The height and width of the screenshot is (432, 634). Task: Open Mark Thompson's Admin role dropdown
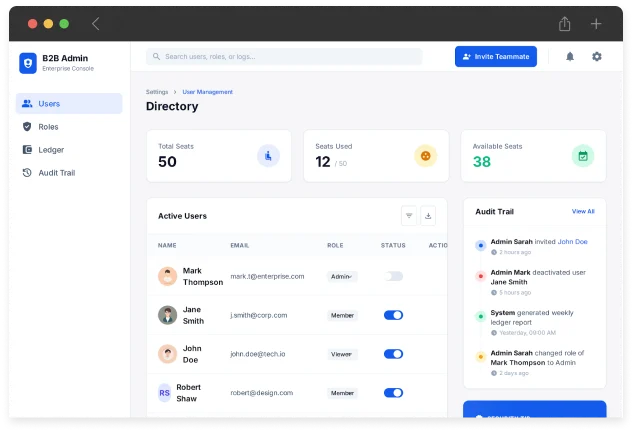point(342,276)
